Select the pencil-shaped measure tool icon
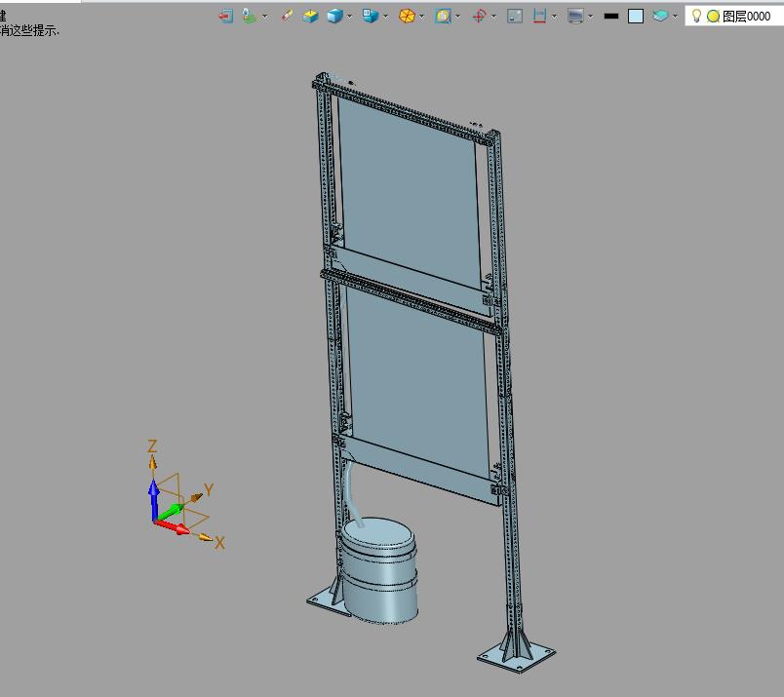The height and width of the screenshot is (697, 784). [287, 17]
